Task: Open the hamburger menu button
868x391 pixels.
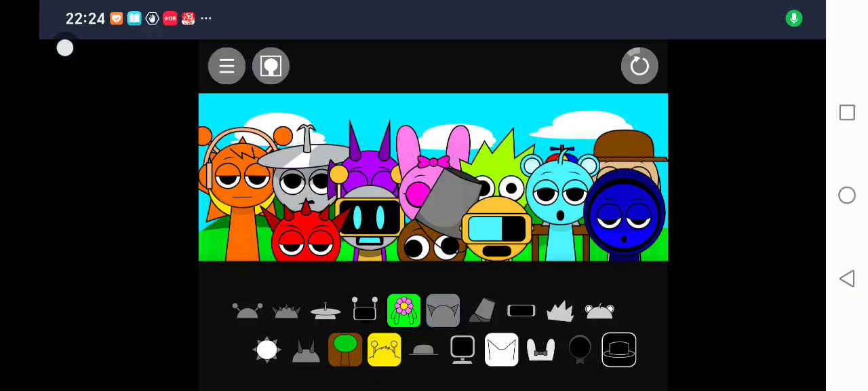Action: (x=226, y=66)
